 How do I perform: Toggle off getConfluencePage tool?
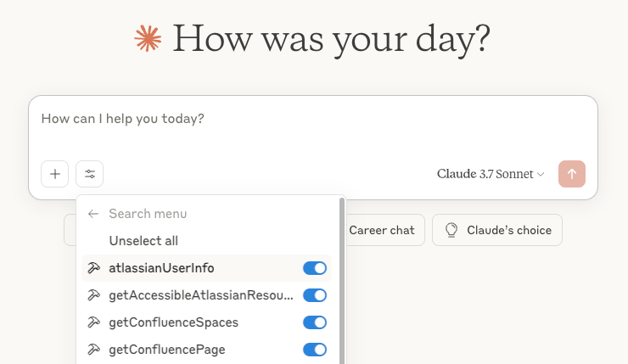[x=315, y=350]
